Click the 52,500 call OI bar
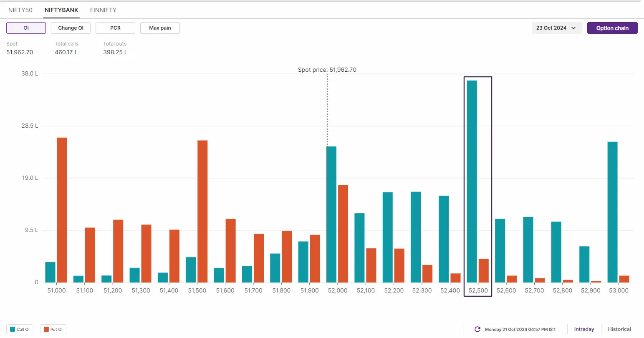The image size is (644, 338). (472, 182)
